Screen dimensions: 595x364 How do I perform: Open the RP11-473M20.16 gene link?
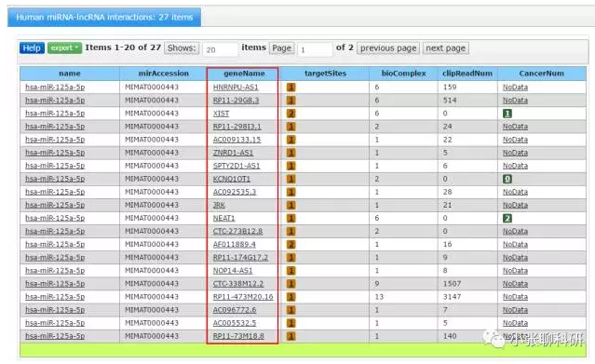click(x=243, y=297)
